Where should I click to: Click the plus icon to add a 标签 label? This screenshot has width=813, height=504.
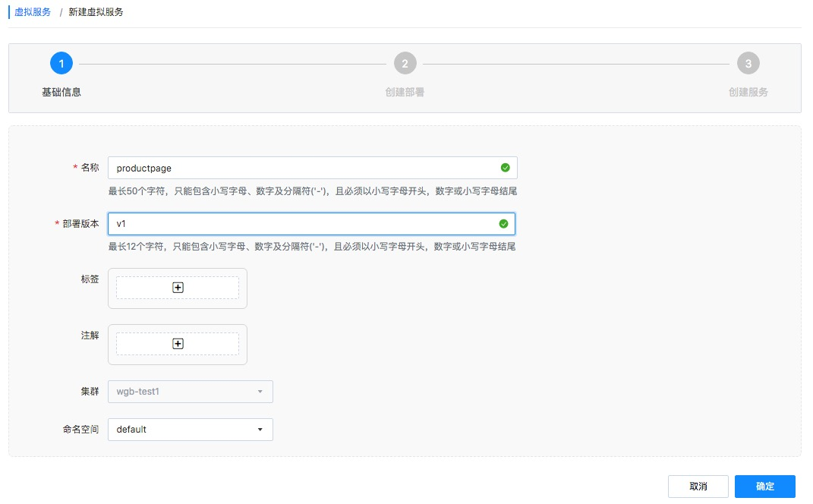[x=178, y=288]
